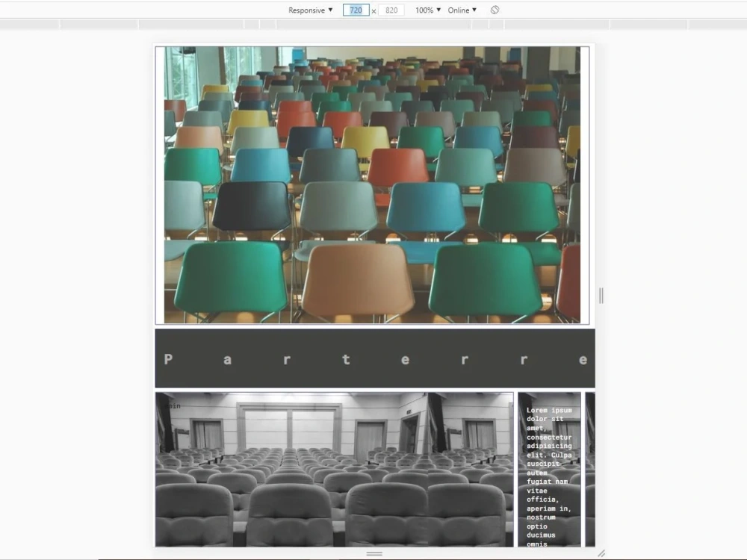Open the Online throttling dropdown

click(462, 10)
